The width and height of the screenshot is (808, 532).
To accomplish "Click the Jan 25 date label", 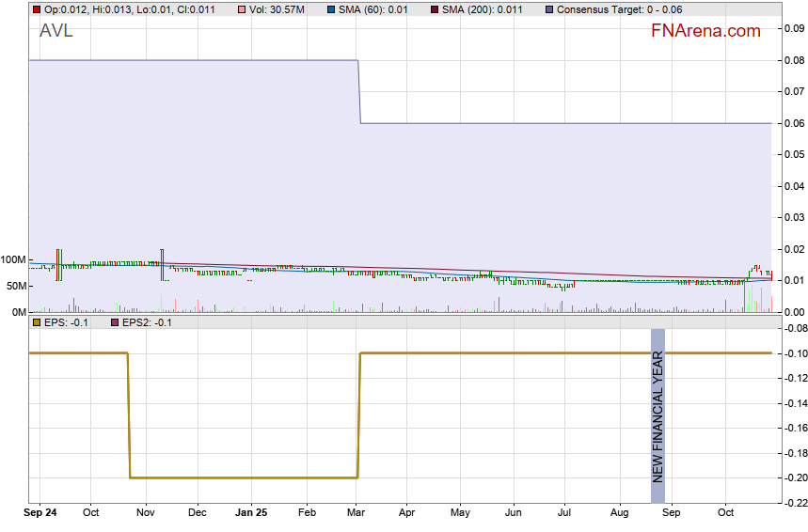I will click(x=250, y=513).
